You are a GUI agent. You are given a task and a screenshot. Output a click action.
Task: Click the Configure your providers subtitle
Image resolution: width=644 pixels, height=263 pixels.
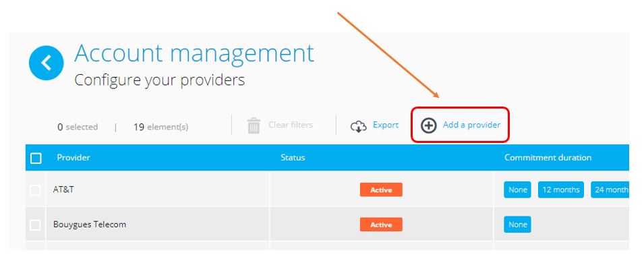click(x=159, y=80)
